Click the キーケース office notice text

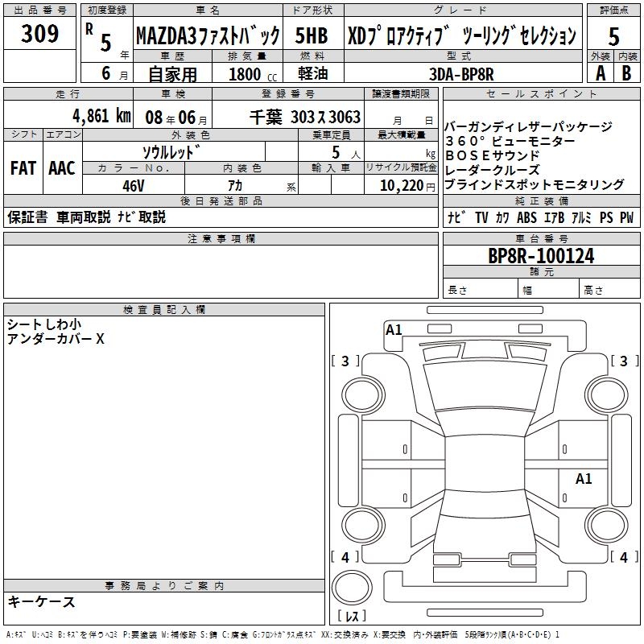click(x=42, y=602)
